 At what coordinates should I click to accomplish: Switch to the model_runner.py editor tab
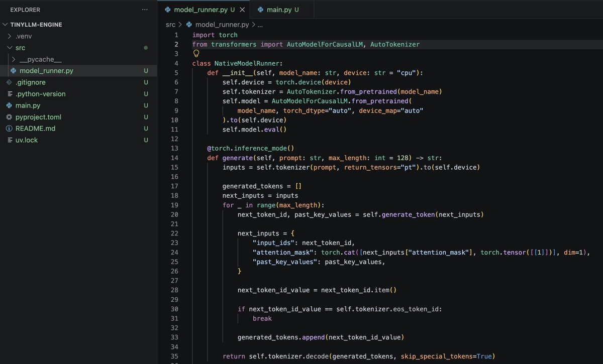(x=204, y=10)
